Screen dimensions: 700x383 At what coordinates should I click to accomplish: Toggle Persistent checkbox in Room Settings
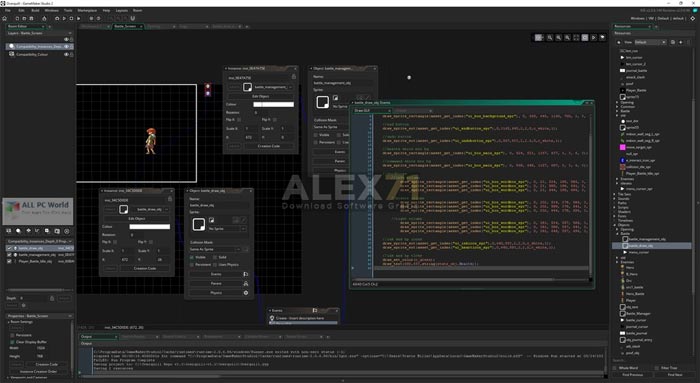12,335
